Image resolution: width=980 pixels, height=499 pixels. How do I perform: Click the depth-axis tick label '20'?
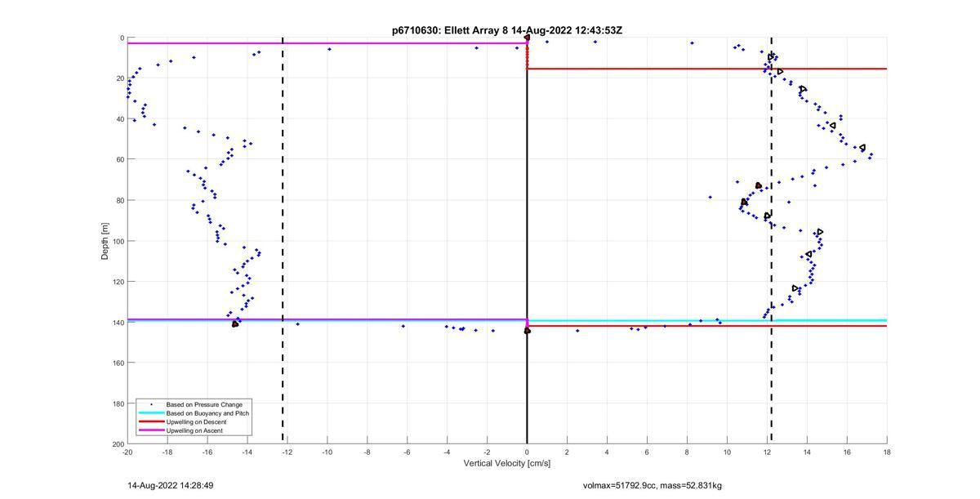tap(120, 78)
